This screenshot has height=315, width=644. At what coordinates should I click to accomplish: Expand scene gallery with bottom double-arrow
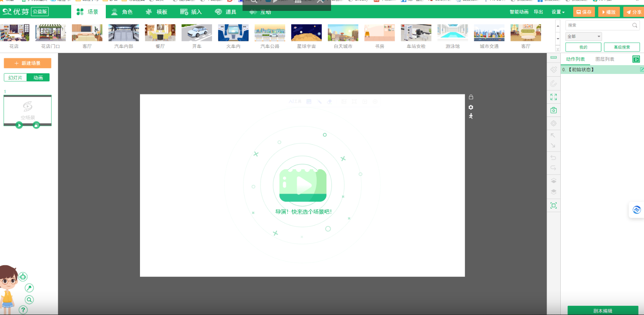coord(558,49)
